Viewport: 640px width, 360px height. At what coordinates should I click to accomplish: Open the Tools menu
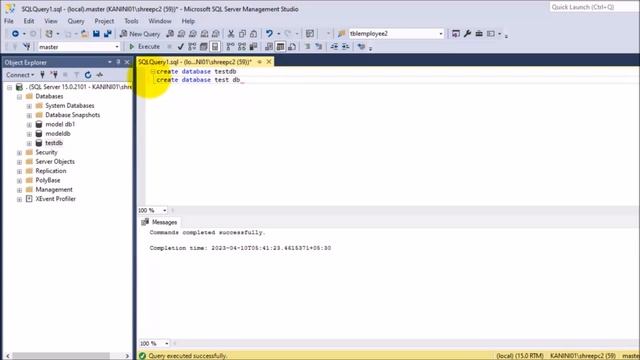[x=131, y=21]
